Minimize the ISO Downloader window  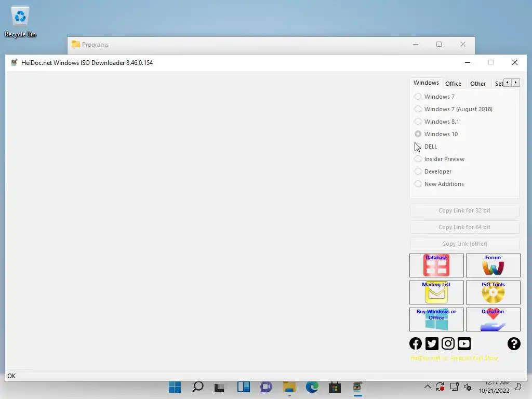[467, 62]
